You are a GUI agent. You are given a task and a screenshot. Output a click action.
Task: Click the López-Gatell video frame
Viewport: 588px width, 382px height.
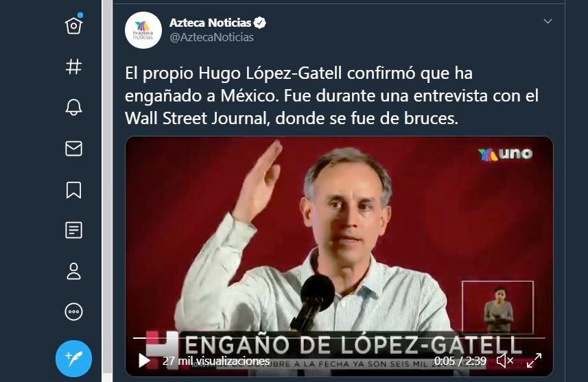coord(339,256)
